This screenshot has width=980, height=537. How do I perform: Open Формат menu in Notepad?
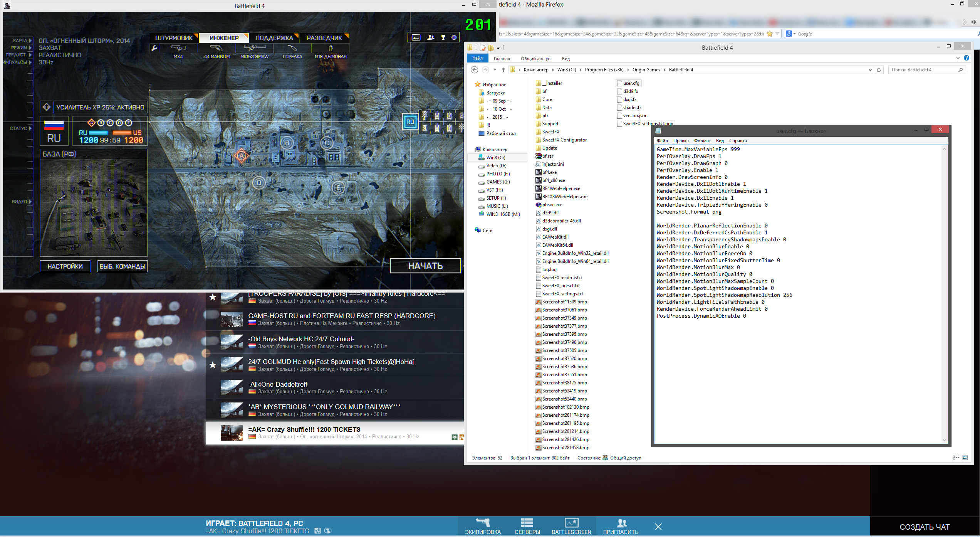(702, 141)
